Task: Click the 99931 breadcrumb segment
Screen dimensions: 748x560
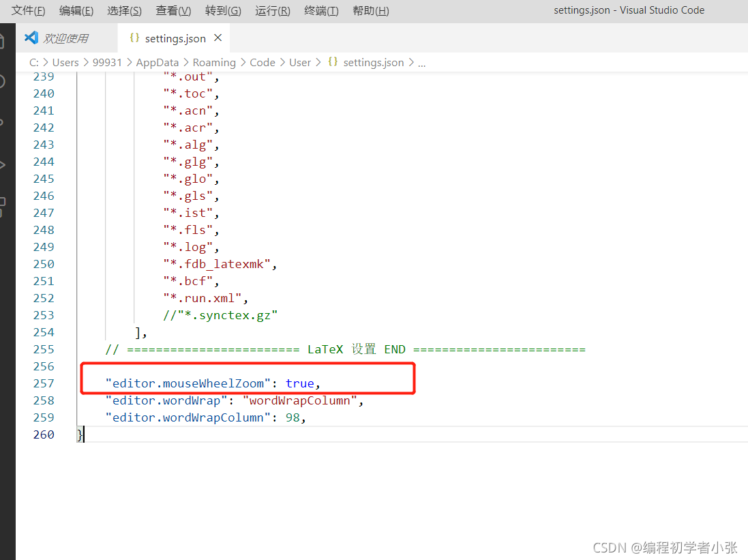Action: [107, 63]
